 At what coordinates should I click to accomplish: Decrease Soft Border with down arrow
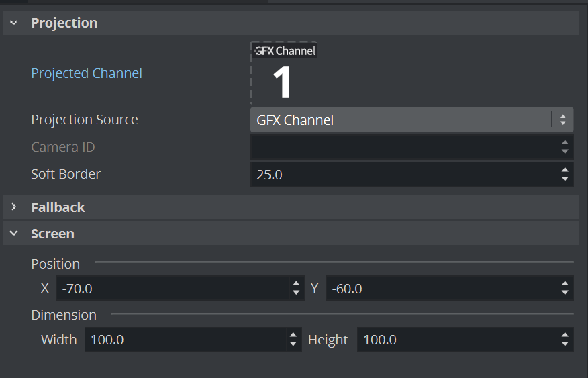[565, 179]
